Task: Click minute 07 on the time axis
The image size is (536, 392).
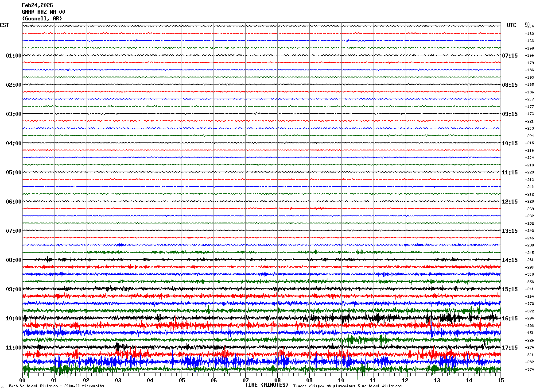Action: [245, 380]
